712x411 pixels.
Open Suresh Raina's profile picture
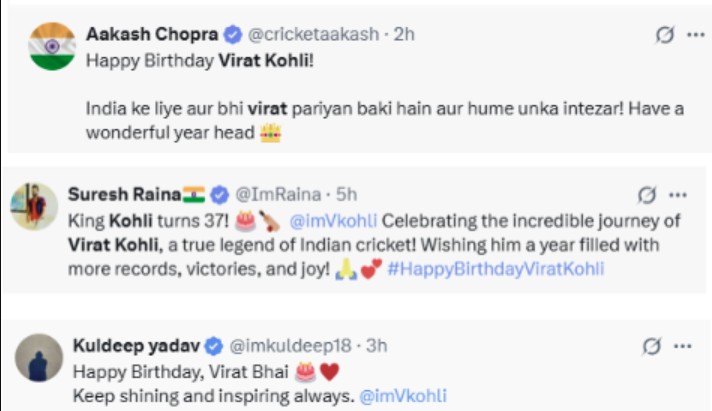click(35, 206)
